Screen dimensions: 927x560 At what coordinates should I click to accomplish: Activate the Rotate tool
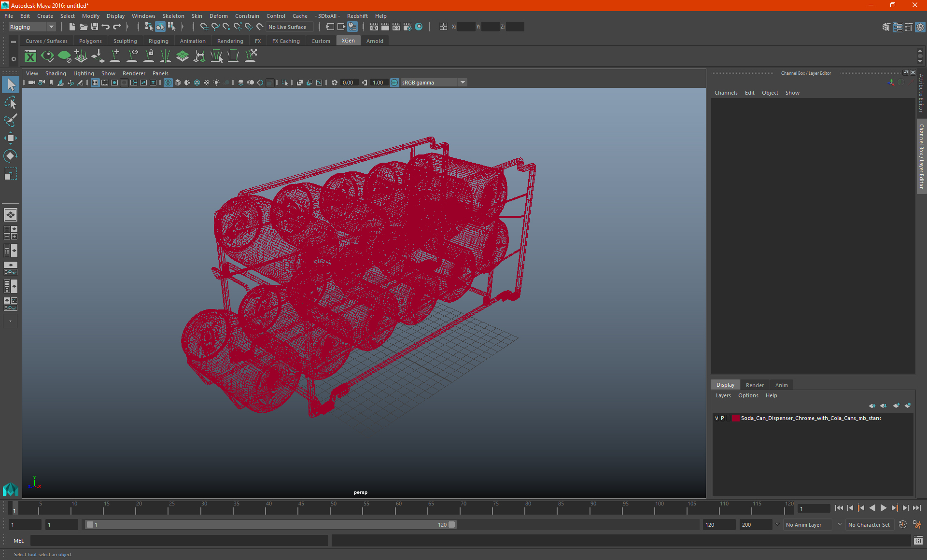10,156
